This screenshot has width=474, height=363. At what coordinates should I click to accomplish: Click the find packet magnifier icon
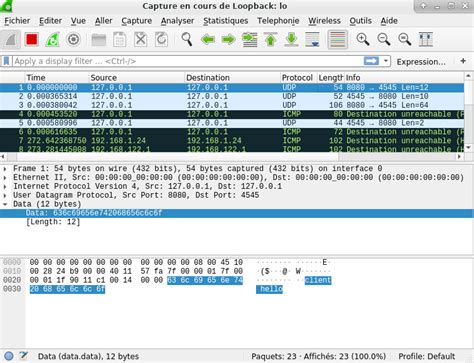(x=187, y=40)
